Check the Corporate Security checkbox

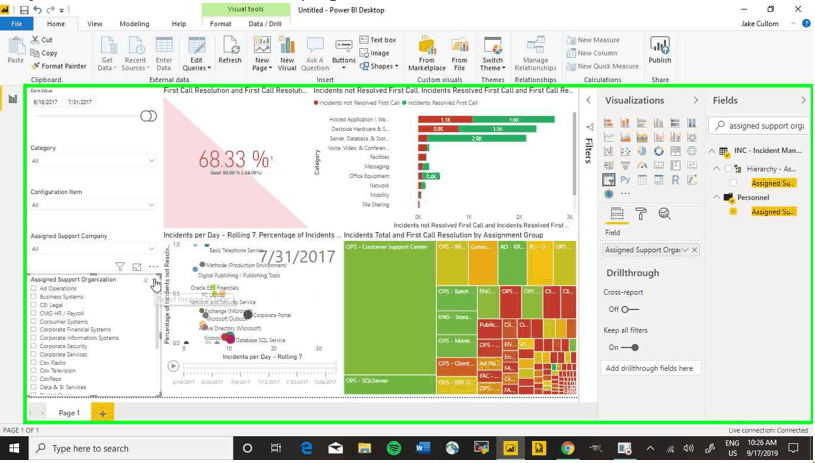34,346
